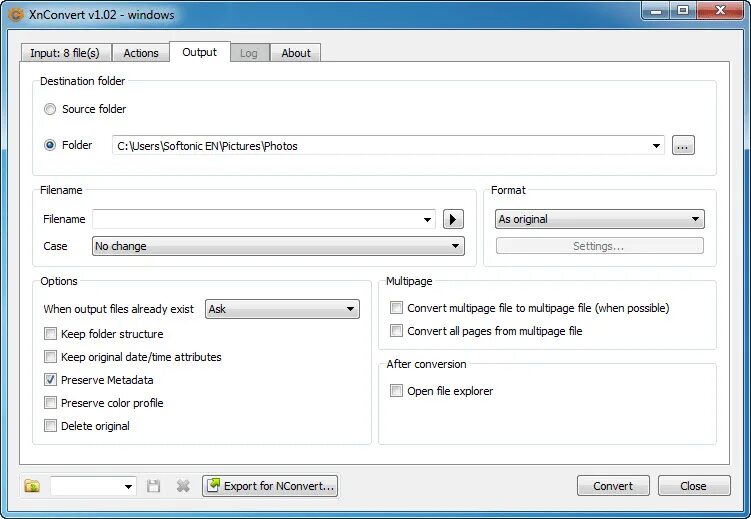The image size is (751, 519).
Task: Click the delete script X icon
Action: 182,486
